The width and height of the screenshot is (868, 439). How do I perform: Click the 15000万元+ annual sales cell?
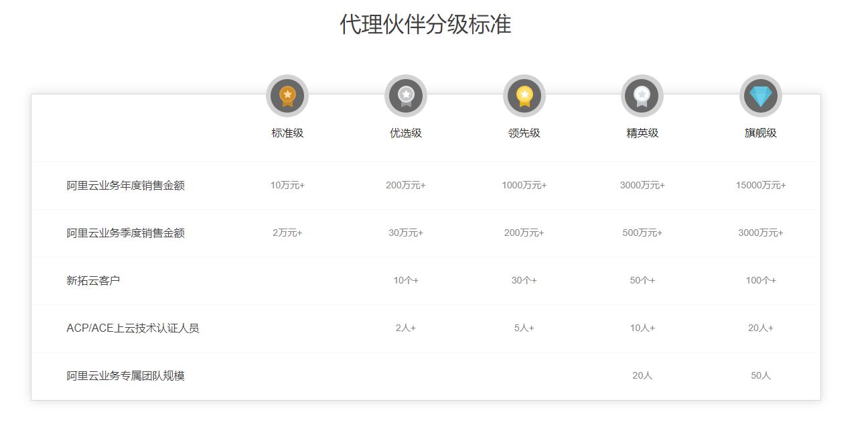click(x=761, y=186)
